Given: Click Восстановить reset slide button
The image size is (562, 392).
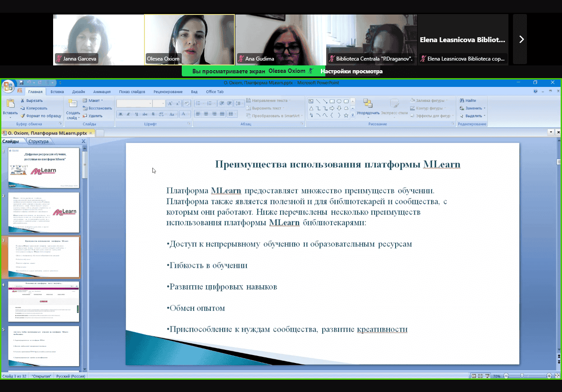Looking at the screenshot, I should 97,108.
